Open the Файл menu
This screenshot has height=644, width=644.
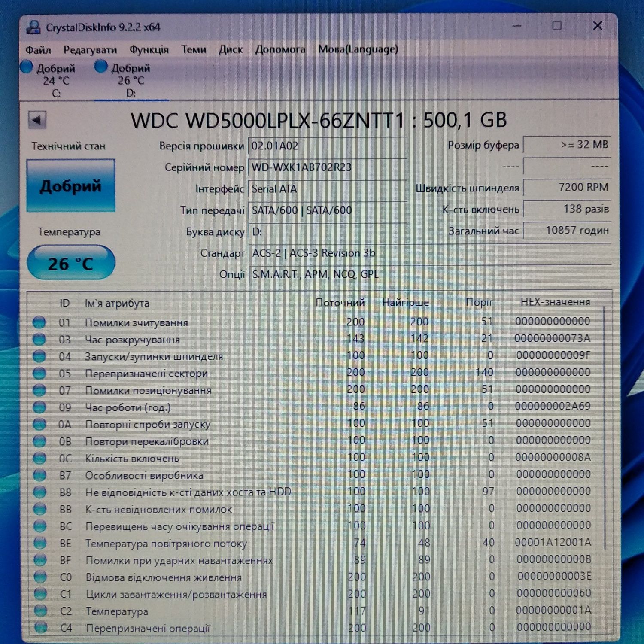tap(38, 50)
